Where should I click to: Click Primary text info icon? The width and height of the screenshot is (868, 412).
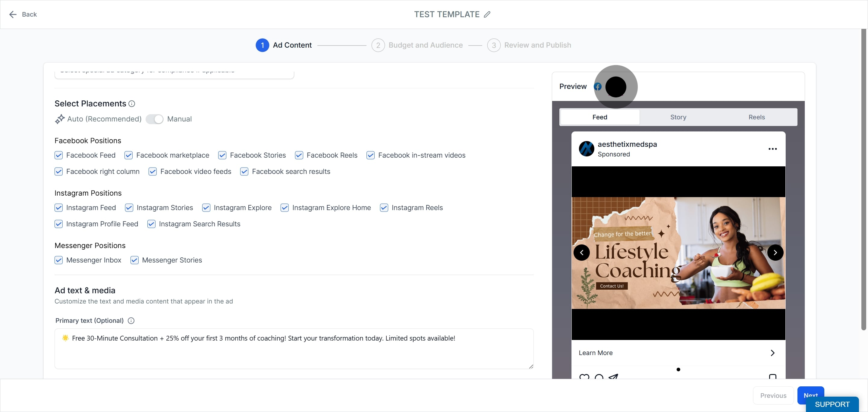click(x=131, y=321)
